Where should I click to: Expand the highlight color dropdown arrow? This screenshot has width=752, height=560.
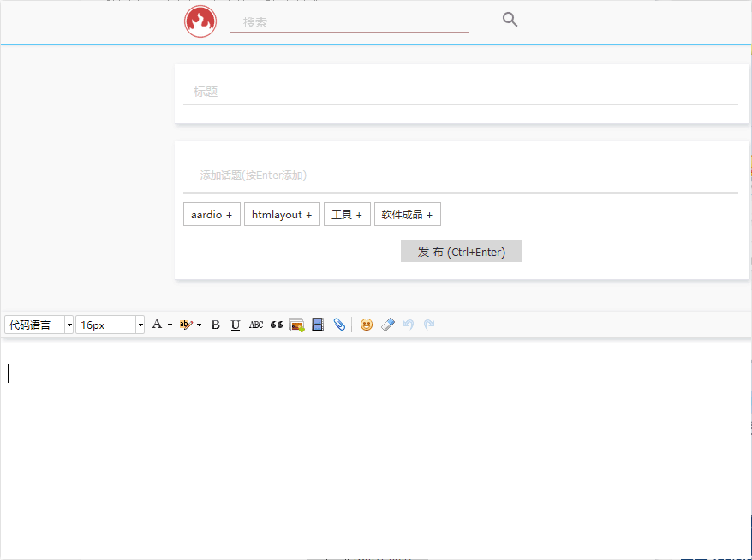199,325
